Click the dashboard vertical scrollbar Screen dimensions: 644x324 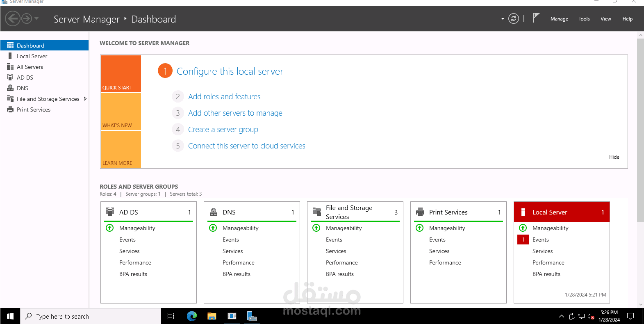[641, 130]
